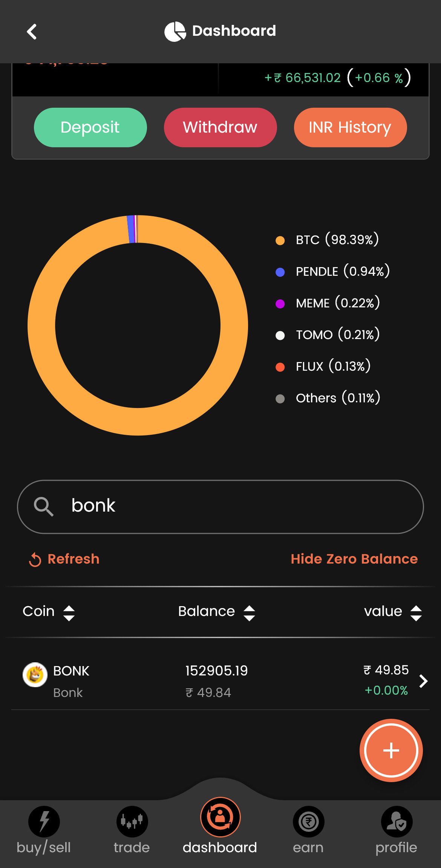Open the trade candlestick icon
This screenshot has width=441, height=868.
(132, 821)
